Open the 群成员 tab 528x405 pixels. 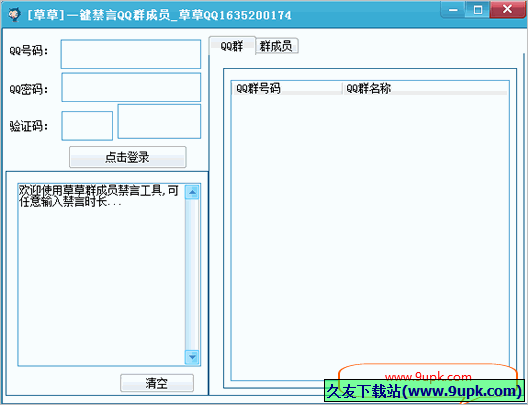point(277,46)
